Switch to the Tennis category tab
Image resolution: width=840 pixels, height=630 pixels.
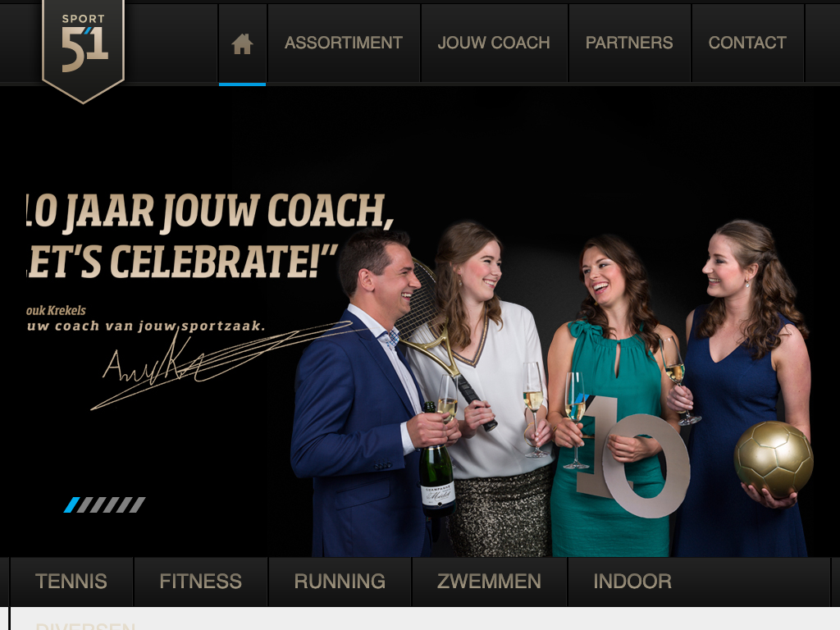pos(71,582)
